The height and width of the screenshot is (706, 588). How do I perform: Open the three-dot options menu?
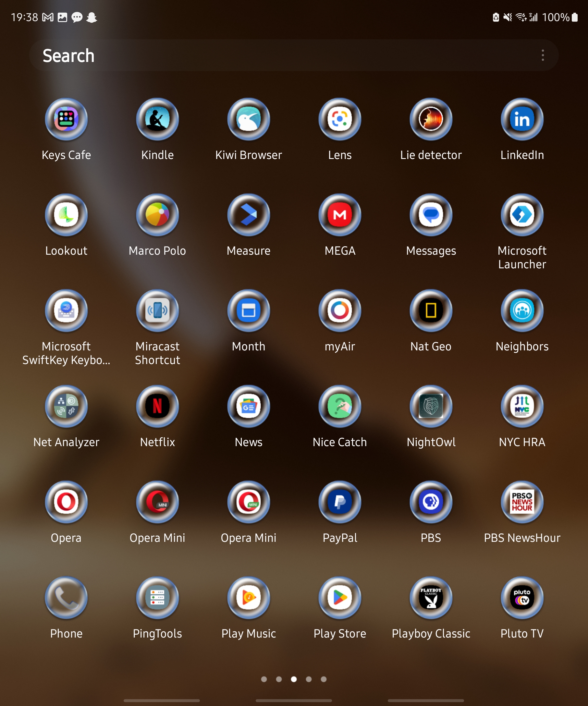(x=543, y=55)
